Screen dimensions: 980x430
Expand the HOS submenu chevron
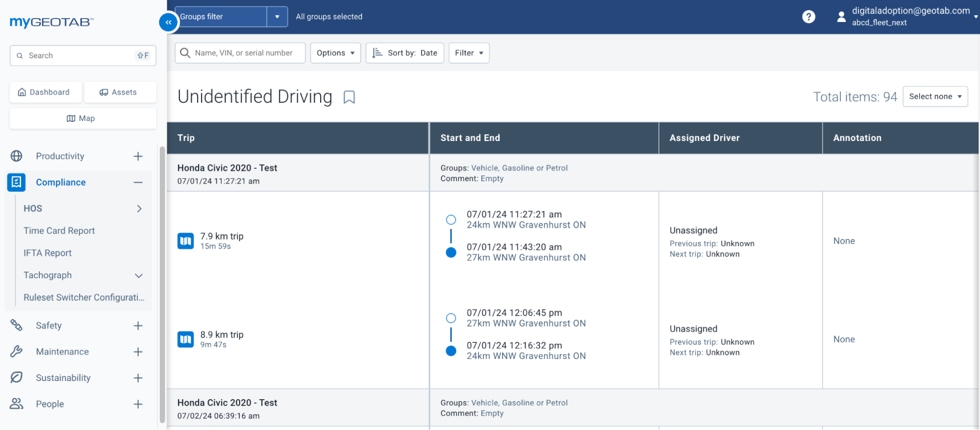click(139, 209)
